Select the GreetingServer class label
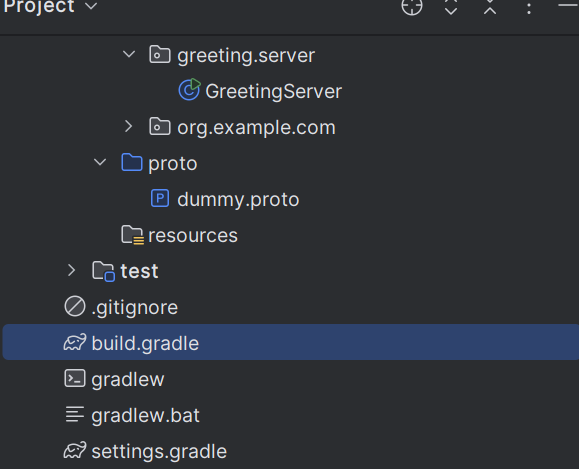The width and height of the screenshot is (579, 469). [273, 91]
